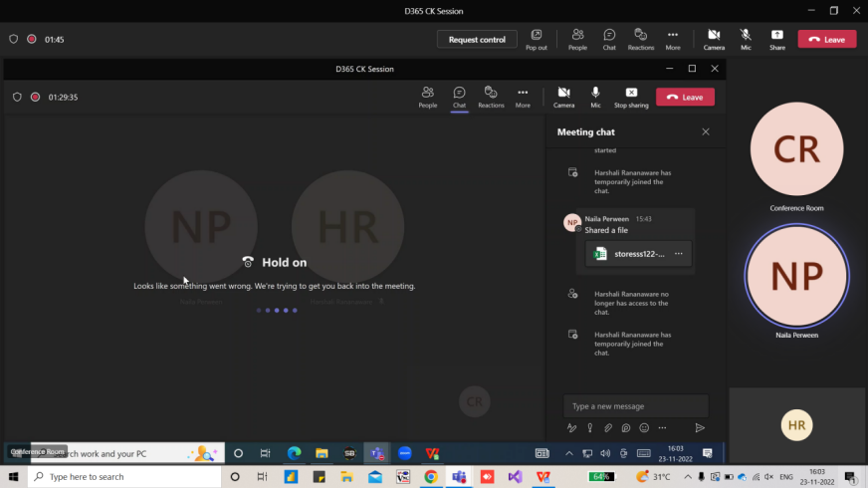
Task: Click shield icon beside 01:45 timer
Action: [x=13, y=39]
